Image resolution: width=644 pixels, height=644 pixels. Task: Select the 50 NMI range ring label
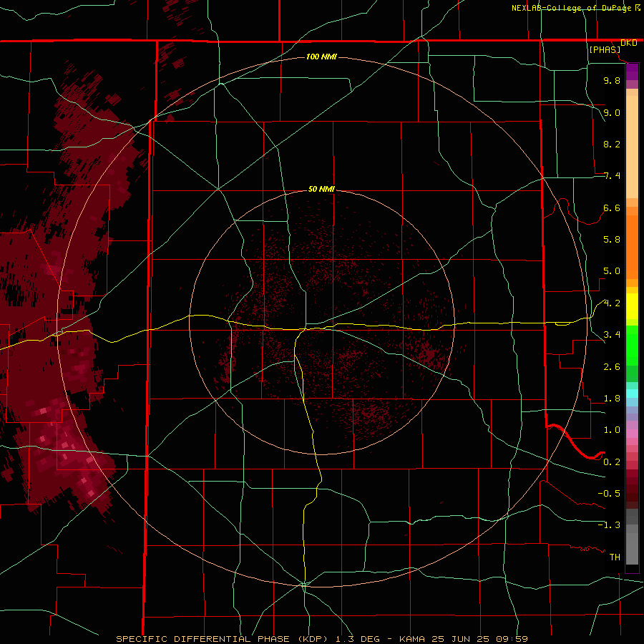(321, 189)
